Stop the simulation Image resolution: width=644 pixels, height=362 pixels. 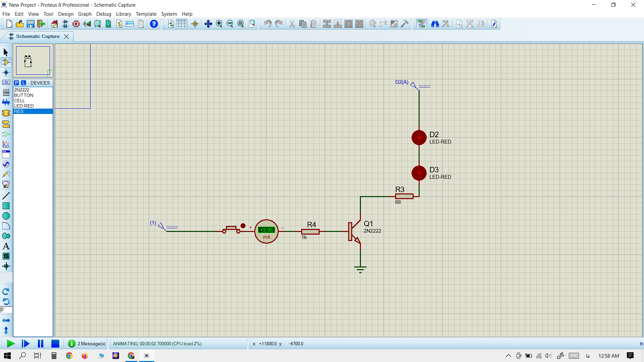click(x=55, y=344)
